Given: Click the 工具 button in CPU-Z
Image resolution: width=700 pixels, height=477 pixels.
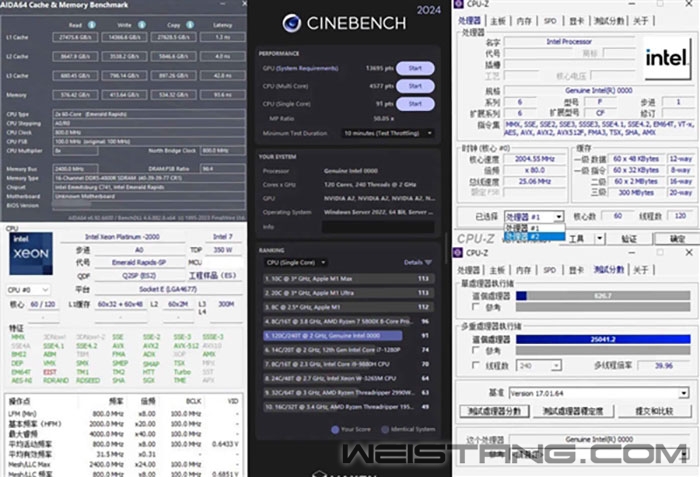Looking at the screenshot, I should pos(576,238).
